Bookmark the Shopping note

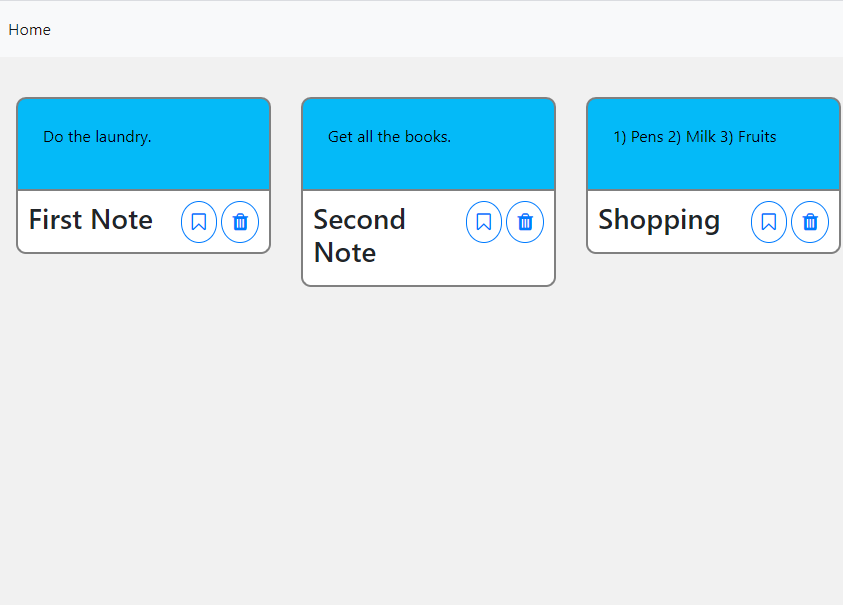pyautogui.click(x=769, y=222)
